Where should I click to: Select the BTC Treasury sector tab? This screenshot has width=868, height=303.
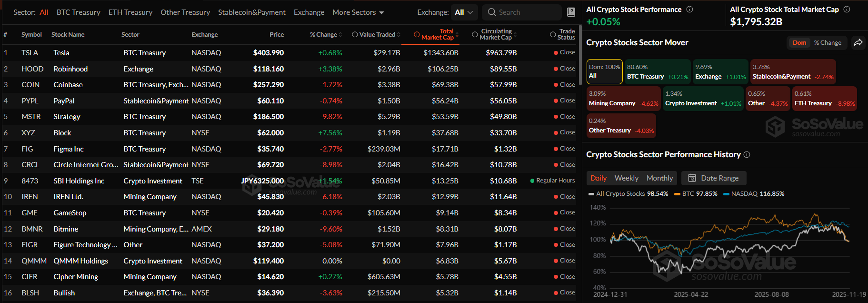79,12
